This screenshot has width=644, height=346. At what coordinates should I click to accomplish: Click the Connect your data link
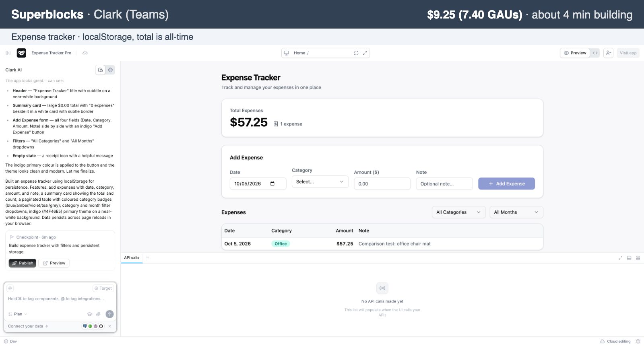(28, 326)
